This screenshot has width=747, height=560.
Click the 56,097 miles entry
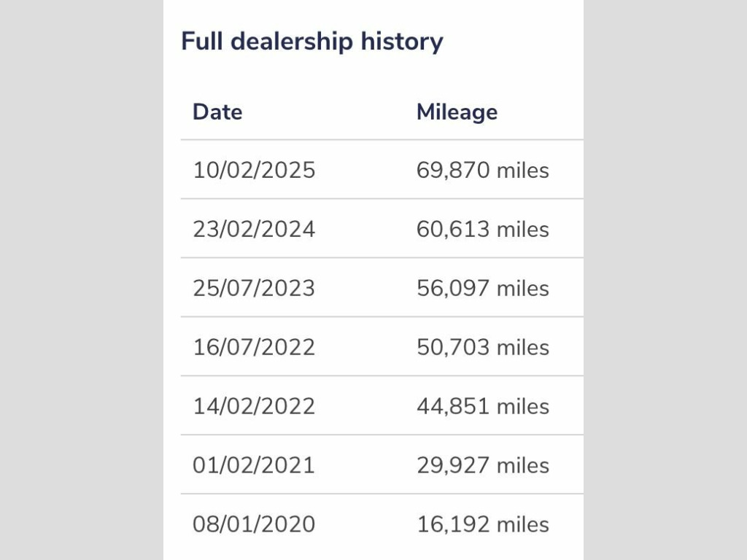tap(483, 288)
